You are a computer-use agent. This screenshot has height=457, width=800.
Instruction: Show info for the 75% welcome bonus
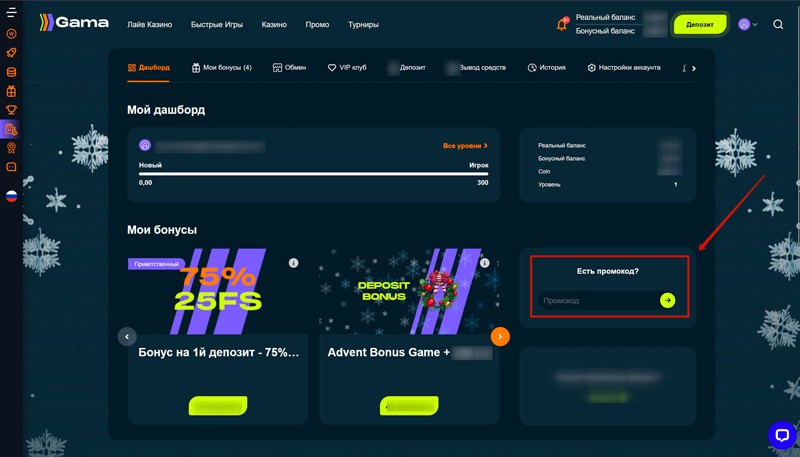(x=293, y=263)
